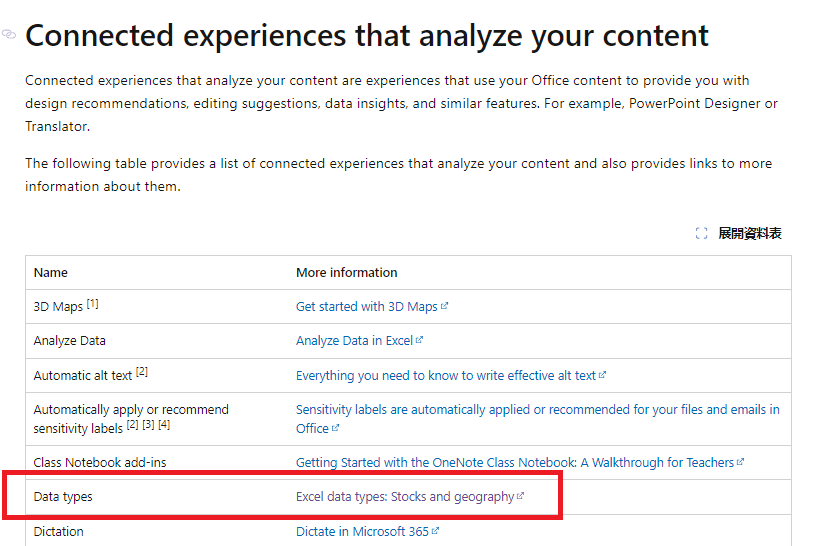Click external-link icon after Office sensitivity link
This screenshot has height=546, width=826.
tap(336, 429)
